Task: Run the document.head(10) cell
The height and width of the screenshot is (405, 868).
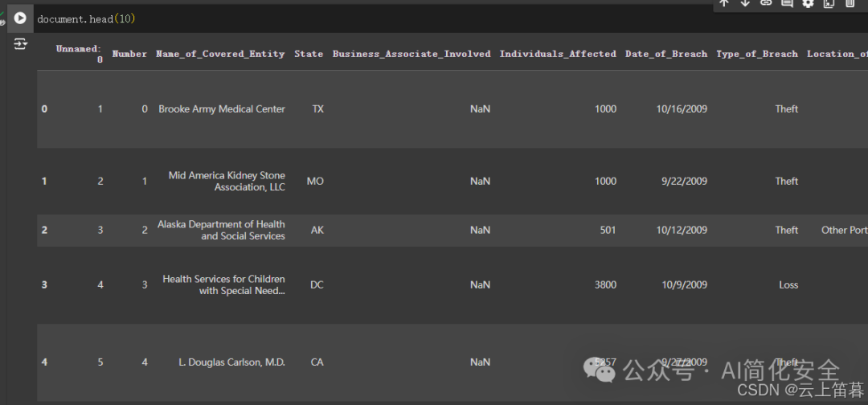Action: [x=20, y=18]
